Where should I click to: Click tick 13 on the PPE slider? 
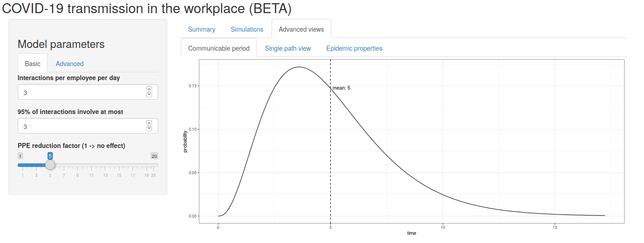(x=105, y=175)
